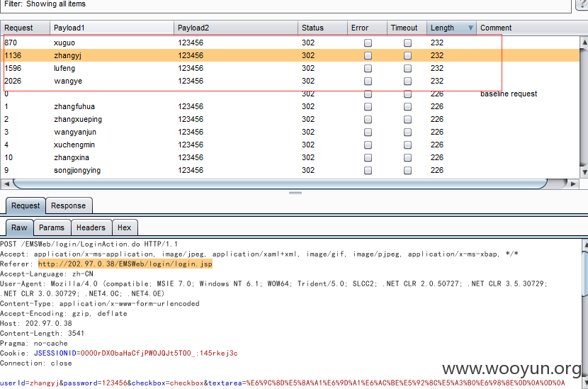Click the password=123456 parameter in body
Image resolution: width=588 pixels, height=389 pixels.
pyautogui.click(x=96, y=383)
